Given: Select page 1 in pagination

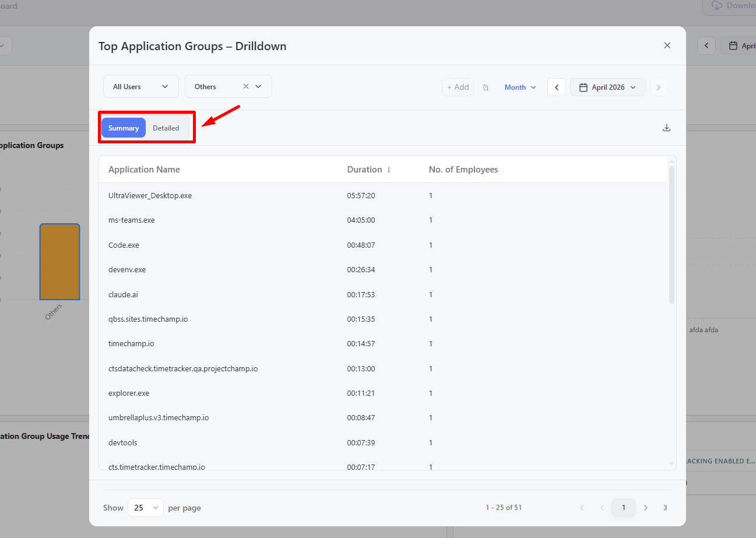Looking at the screenshot, I should tap(624, 508).
